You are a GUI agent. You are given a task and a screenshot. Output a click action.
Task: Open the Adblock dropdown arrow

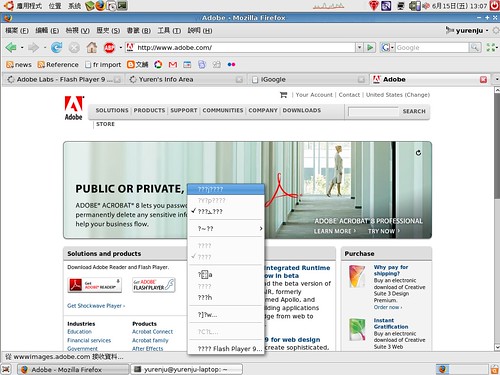pyautogui.click(x=121, y=48)
